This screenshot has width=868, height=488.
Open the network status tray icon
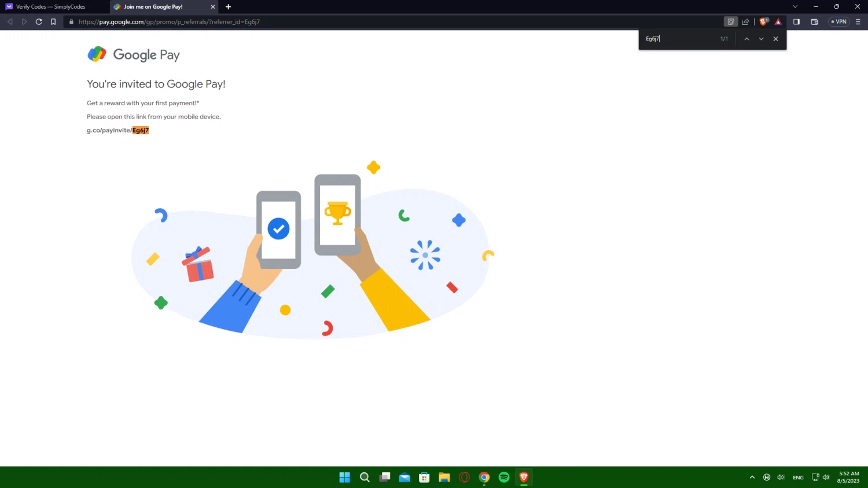coord(815,477)
